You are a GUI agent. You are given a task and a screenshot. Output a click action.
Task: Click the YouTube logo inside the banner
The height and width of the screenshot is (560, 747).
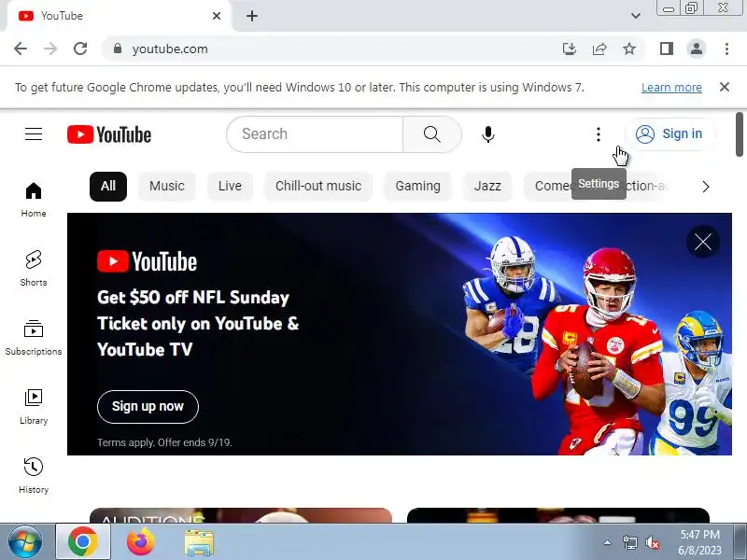point(148,261)
